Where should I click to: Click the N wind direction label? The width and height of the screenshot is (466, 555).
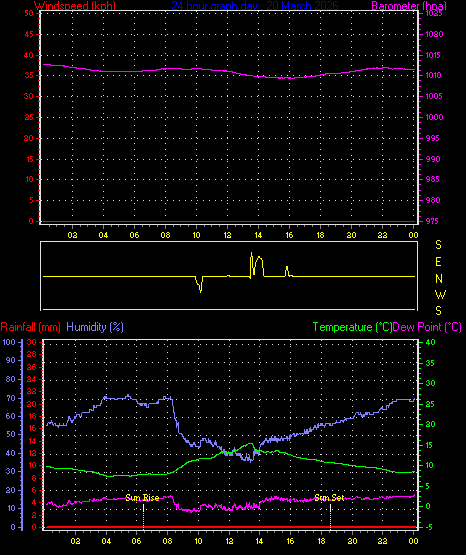pos(439,279)
